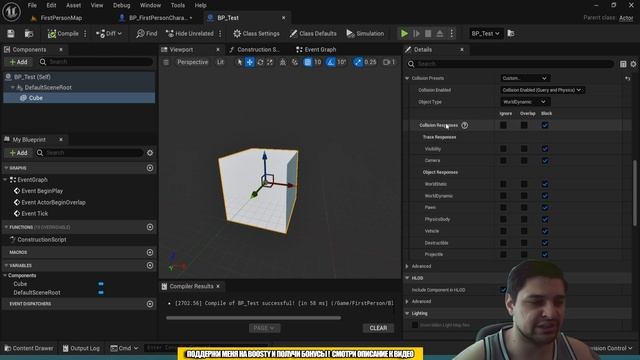Image resolution: width=640 pixels, height=360 pixels.
Task: Add a new macro plus icon
Action: (x=150, y=252)
